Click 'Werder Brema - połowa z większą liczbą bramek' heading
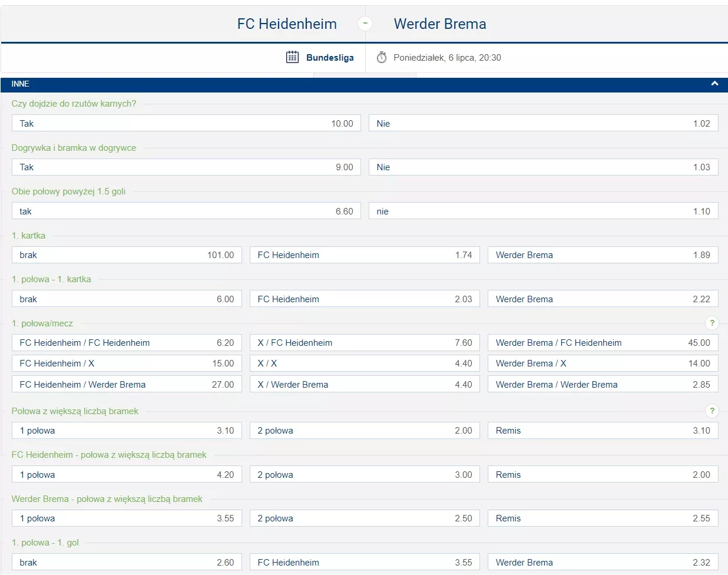Screen dimensions: 728x575 (x=107, y=499)
